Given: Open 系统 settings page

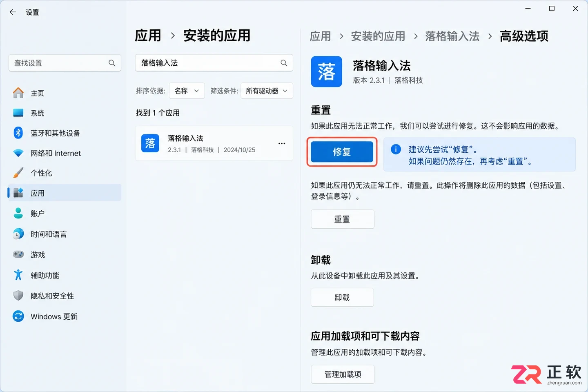Looking at the screenshot, I should point(65,113).
